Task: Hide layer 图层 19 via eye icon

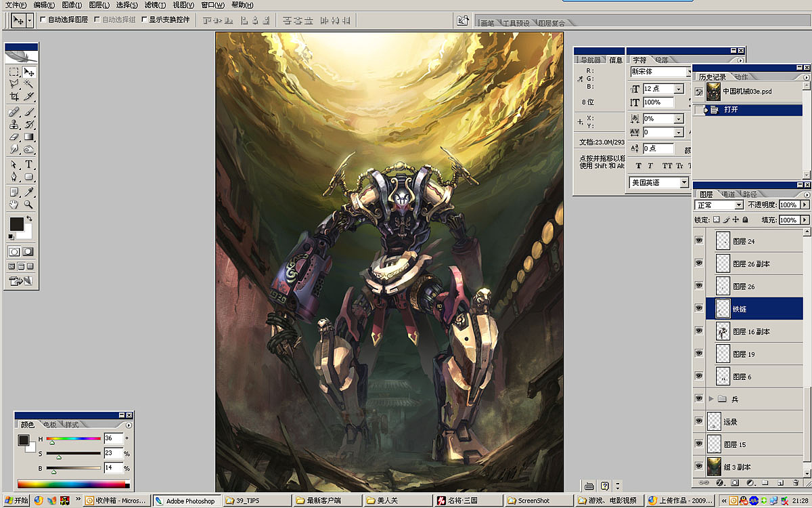Action: (699, 354)
